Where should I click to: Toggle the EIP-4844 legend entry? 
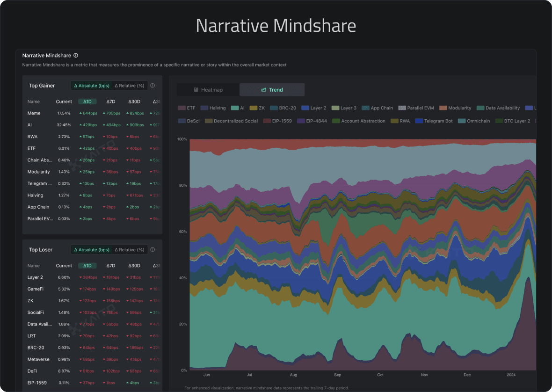312,121
